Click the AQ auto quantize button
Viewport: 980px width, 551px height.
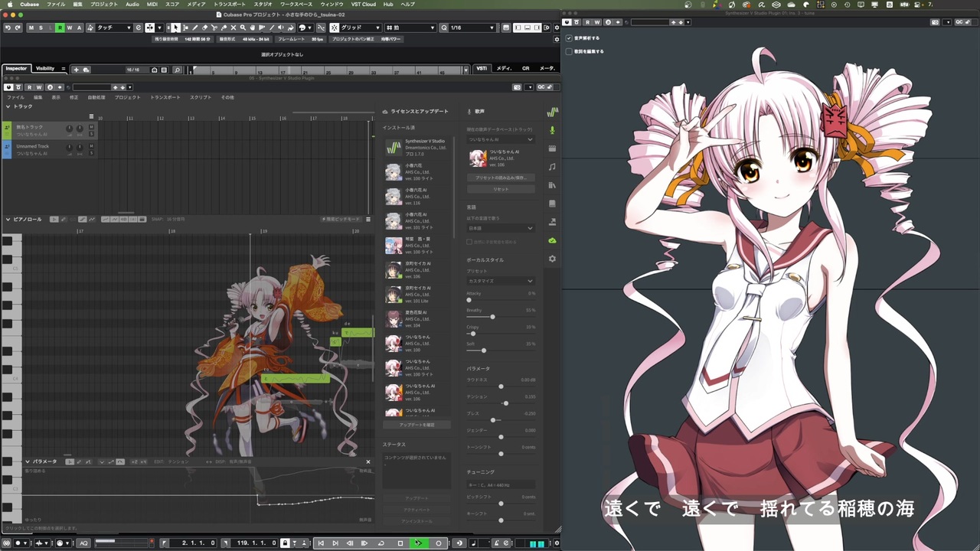point(83,543)
